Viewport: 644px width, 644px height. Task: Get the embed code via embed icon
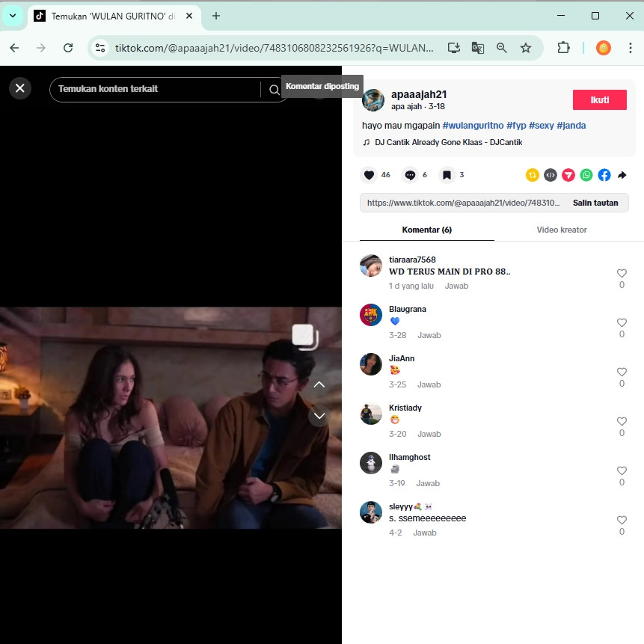pos(551,175)
